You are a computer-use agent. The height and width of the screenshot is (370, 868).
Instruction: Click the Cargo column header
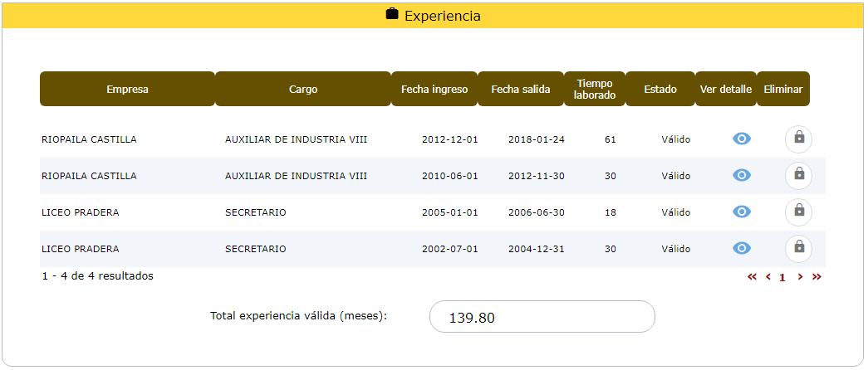[302, 90]
